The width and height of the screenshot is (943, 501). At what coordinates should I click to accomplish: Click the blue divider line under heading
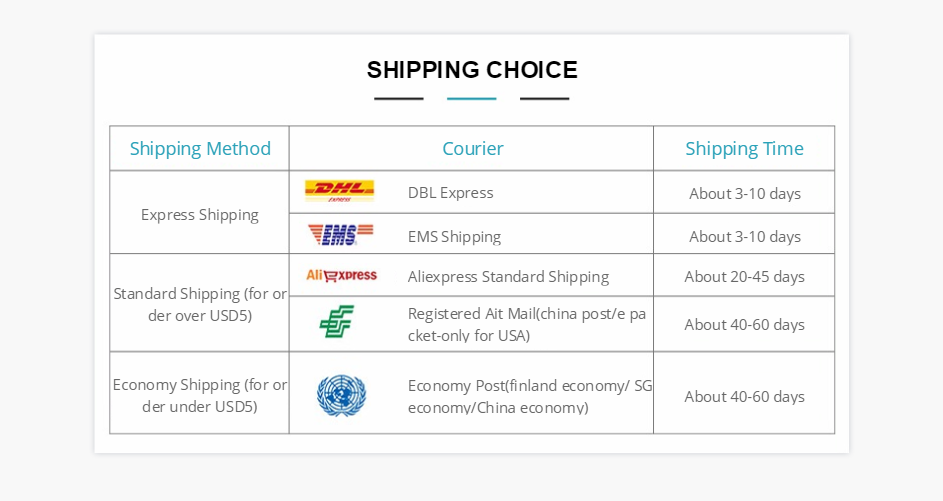(x=471, y=99)
